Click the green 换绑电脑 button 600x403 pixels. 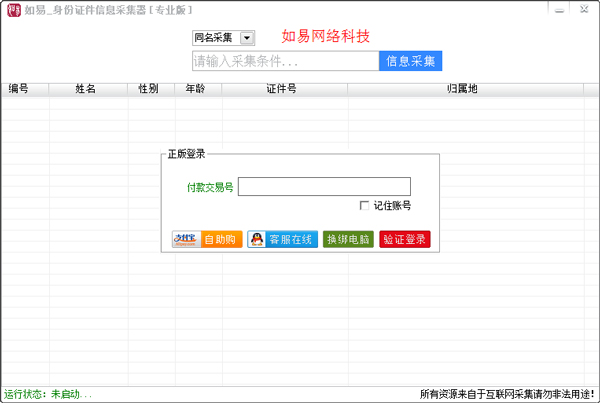pyautogui.click(x=348, y=240)
